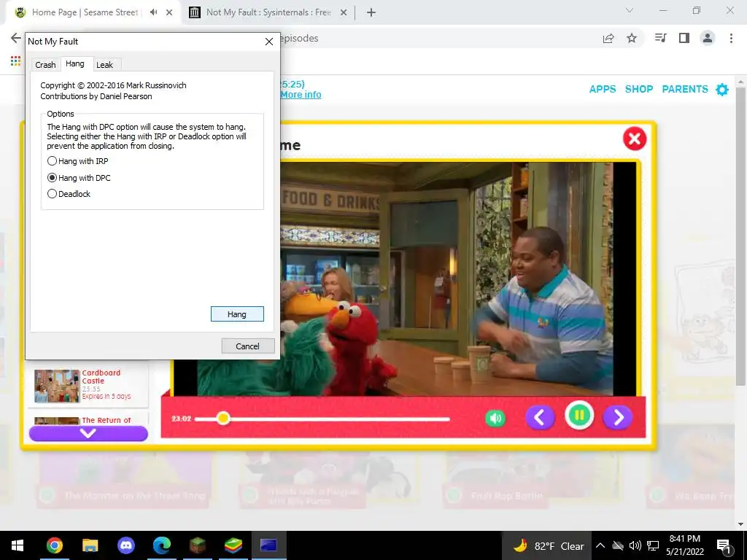The width and height of the screenshot is (747, 560).
Task: Click the More info link
Action: pyautogui.click(x=301, y=94)
